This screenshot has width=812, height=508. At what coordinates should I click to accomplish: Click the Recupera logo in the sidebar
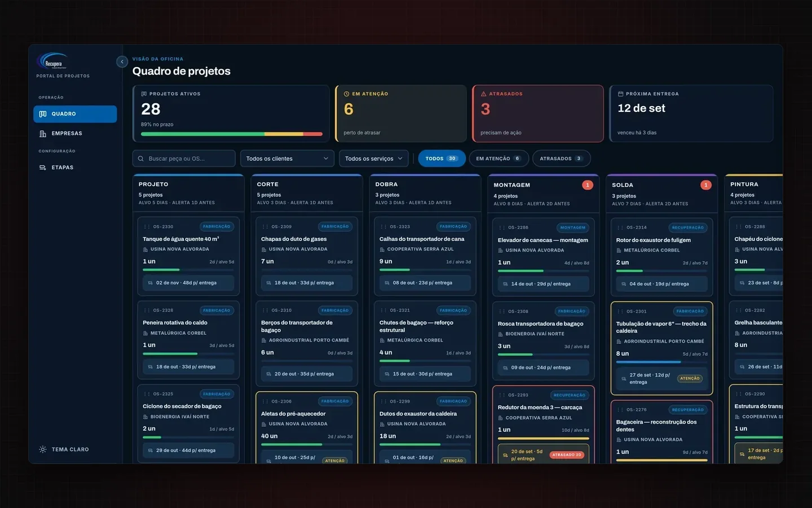pyautogui.click(x=52, y=61)
